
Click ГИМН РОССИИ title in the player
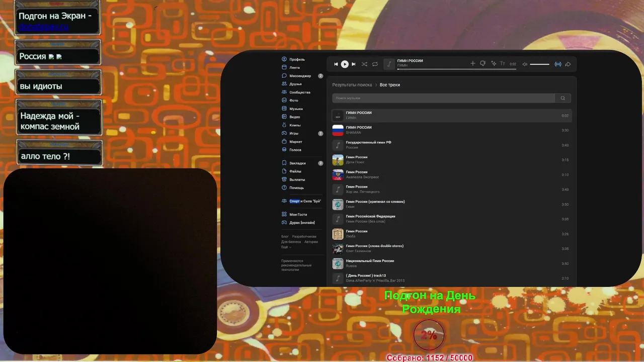pos(410,61)
